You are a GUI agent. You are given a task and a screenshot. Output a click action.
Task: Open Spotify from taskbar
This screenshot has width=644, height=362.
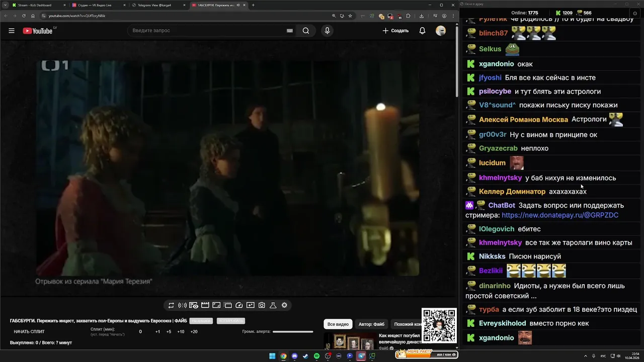(x=316, y=356)
